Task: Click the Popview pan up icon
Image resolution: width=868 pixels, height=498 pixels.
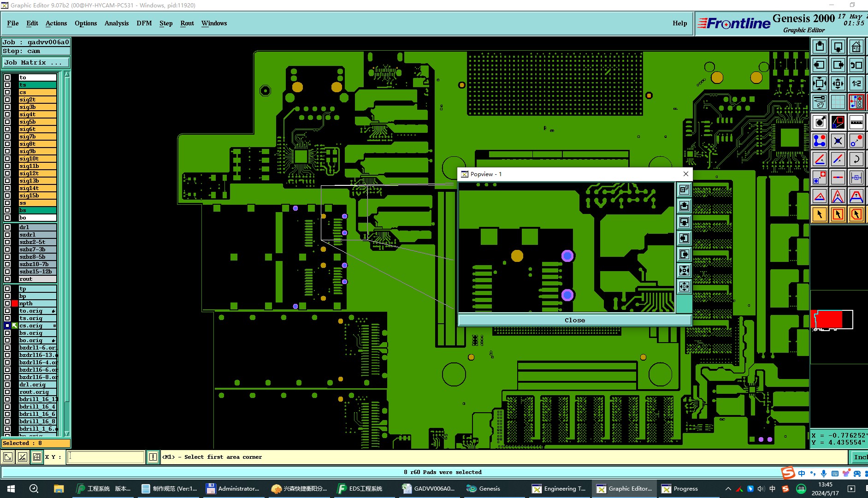Action: click(x=684, y=206)
